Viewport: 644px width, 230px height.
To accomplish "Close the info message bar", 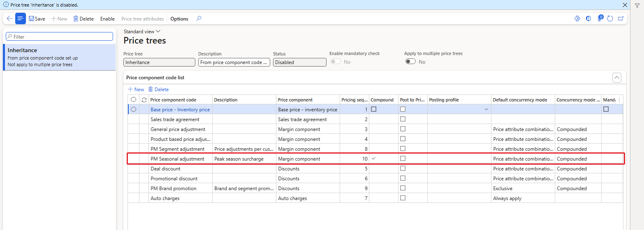I will click(625, 5).
